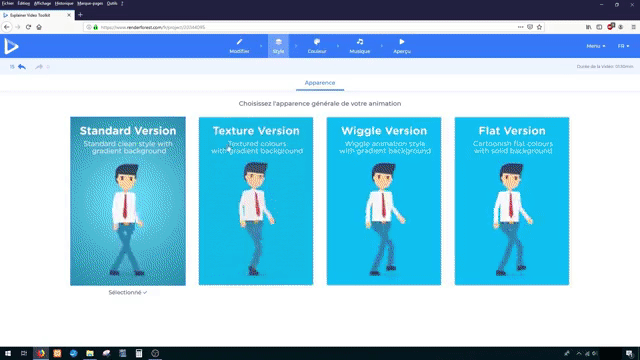Open the Couleur step
The image size is (640, 360).
(317, 46)
